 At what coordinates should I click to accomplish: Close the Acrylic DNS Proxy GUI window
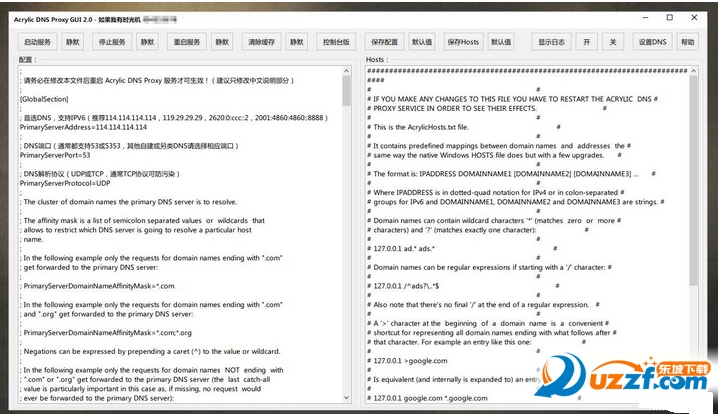coord(694,18)
